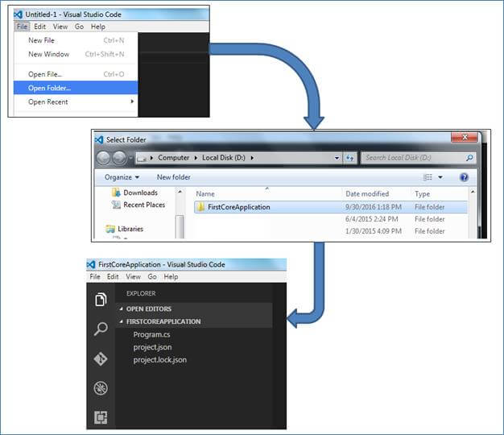Open Go menu in FirstCoreApplication window

(152, 276)
